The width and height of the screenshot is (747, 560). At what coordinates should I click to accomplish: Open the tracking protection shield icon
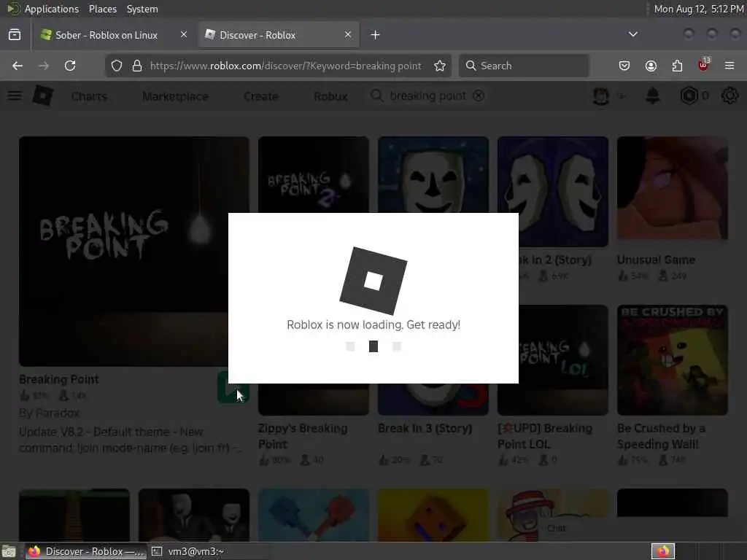117,66
